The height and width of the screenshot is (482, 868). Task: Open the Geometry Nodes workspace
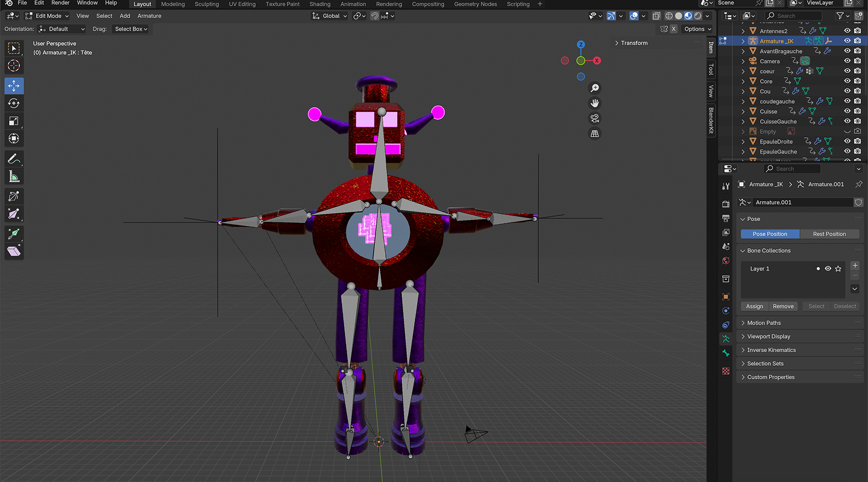(x=476, y=4)
